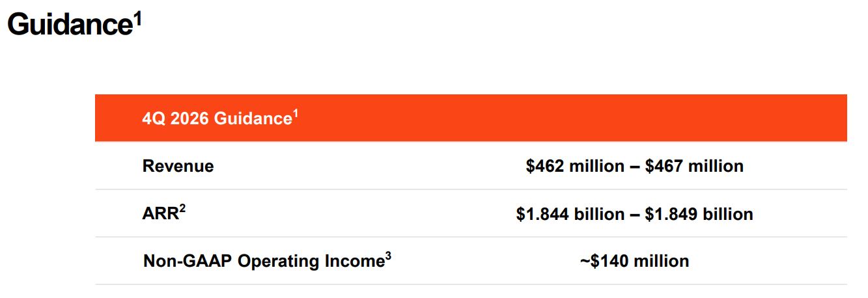Click the table's bottom border line
868x298 pixels.
[471, 284]
